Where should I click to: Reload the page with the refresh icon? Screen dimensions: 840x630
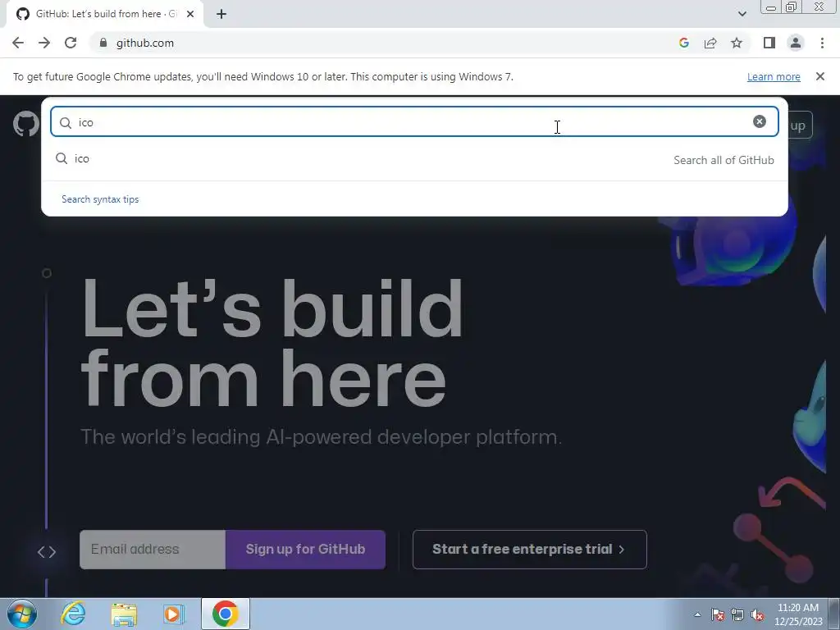pos(71,43)
